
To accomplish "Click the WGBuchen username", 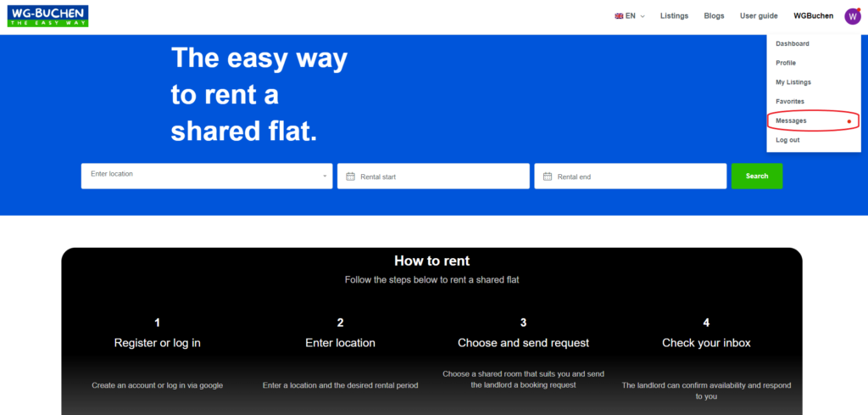I will click(813, 16).
